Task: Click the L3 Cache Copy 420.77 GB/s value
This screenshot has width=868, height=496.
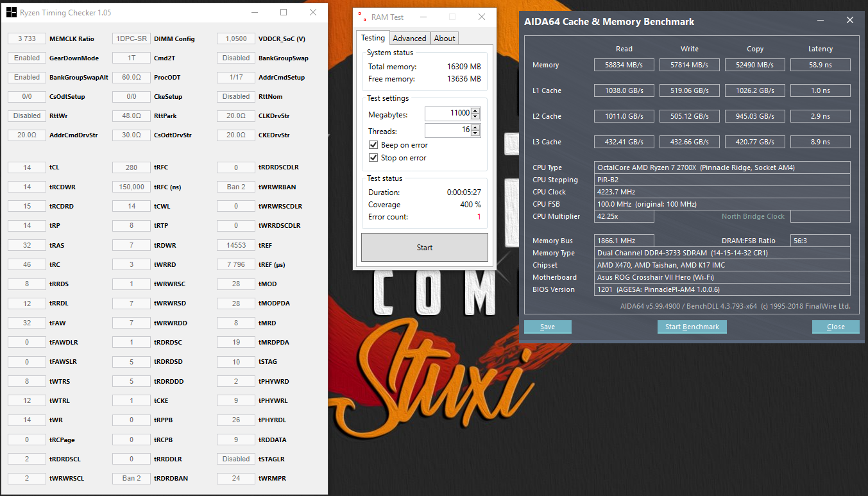Action: click(755, 142)
